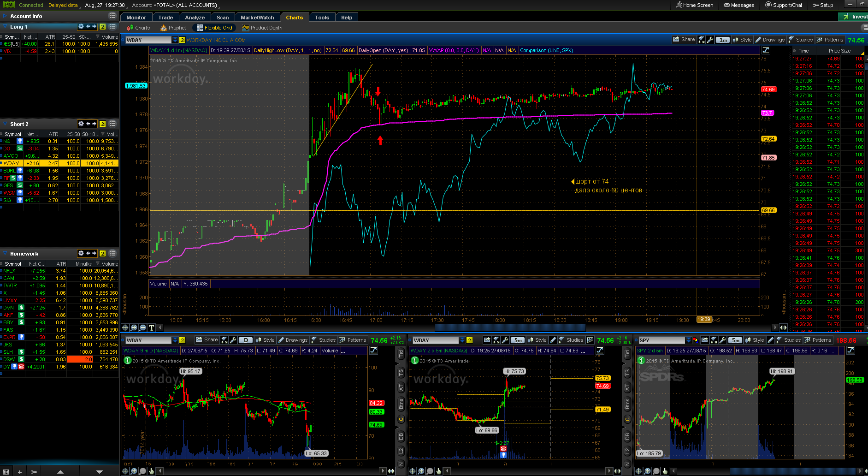Image resolution: width=868 pixels, height=476 pixels.
Task: Switch to the Trade tab
Action: (x=165, y=18)
